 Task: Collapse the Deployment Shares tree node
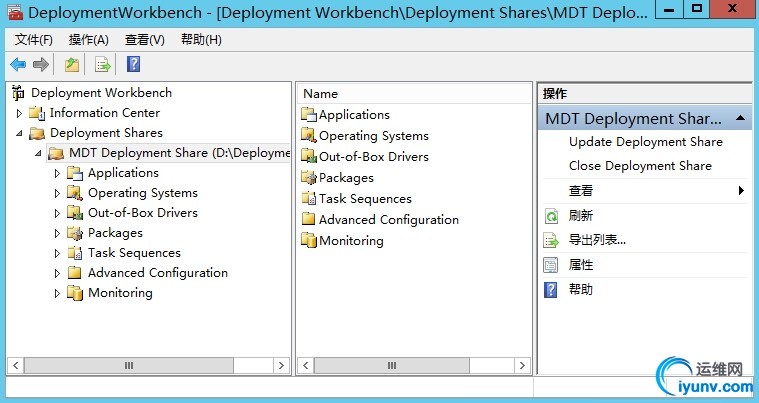coord(19,133)
